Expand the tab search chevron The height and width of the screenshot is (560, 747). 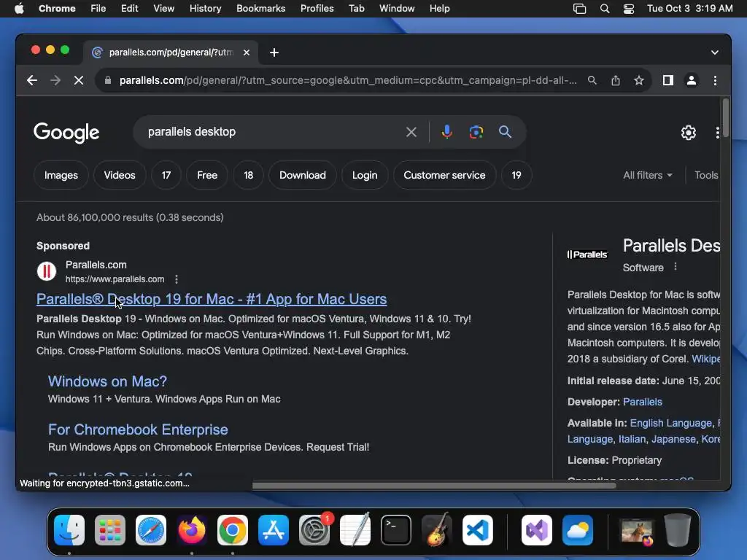point(715,52)
